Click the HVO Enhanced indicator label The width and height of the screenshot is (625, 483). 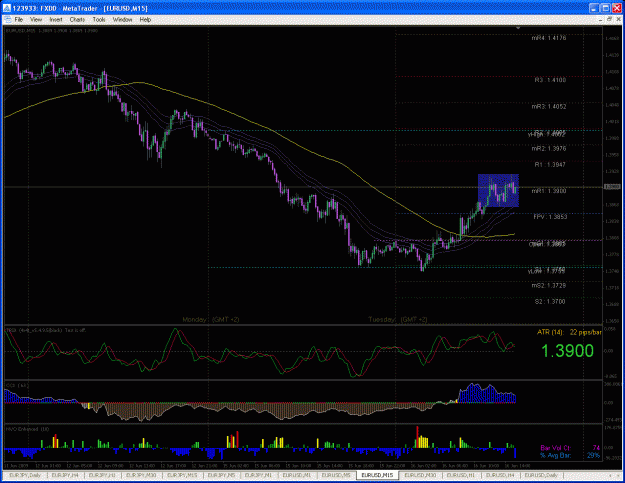(28, 429)
